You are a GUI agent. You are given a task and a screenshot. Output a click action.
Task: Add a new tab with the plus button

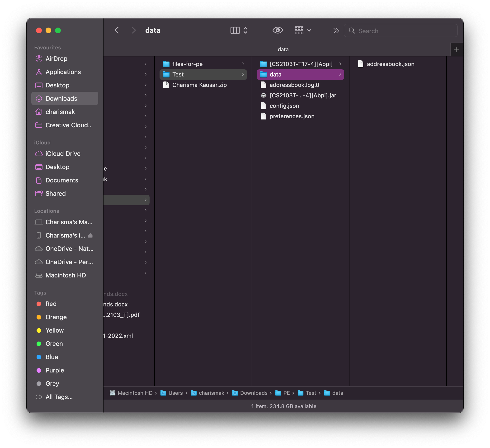click(456, 50)
